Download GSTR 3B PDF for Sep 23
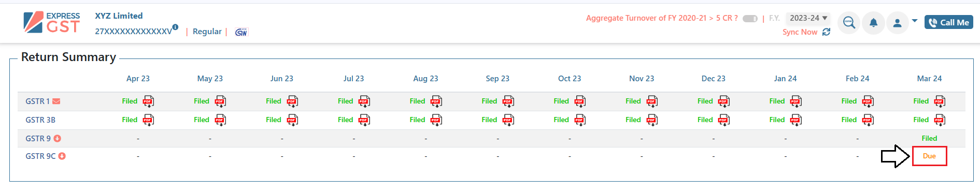The height and width of the screenshot is (192, 980). click(x=508, y=120)
